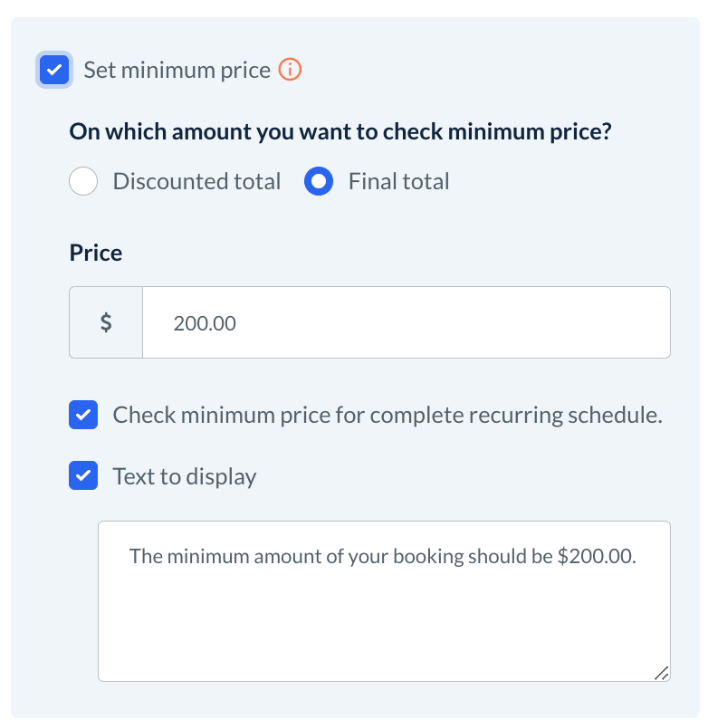This screenshot has height=728, width=708.
Task: Click the "Set minimum price" label text
Action: (177, 70)
